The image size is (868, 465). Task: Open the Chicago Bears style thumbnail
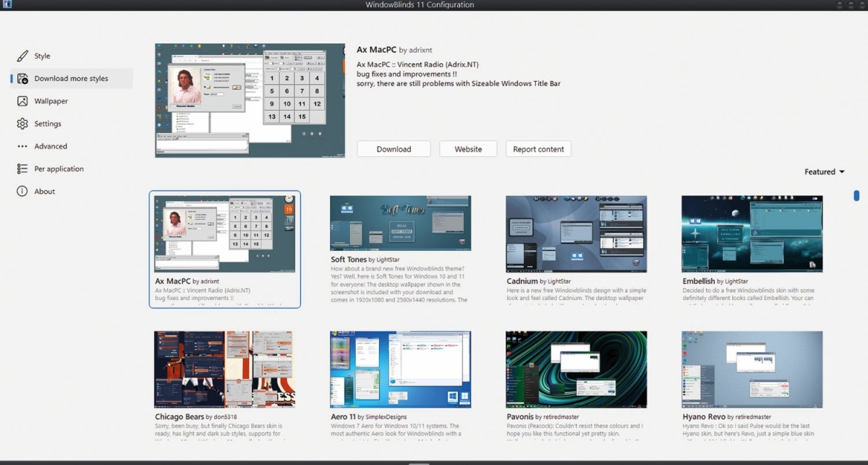[x=224, y=370]
